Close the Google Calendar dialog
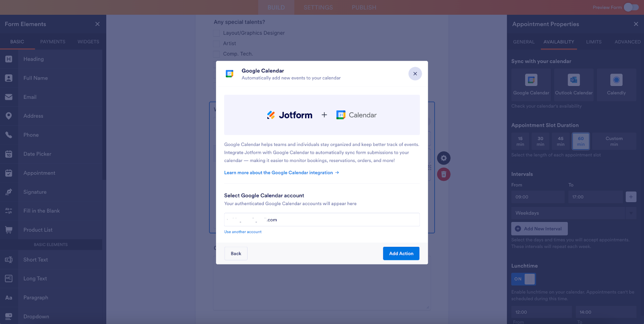 point(415,74)
